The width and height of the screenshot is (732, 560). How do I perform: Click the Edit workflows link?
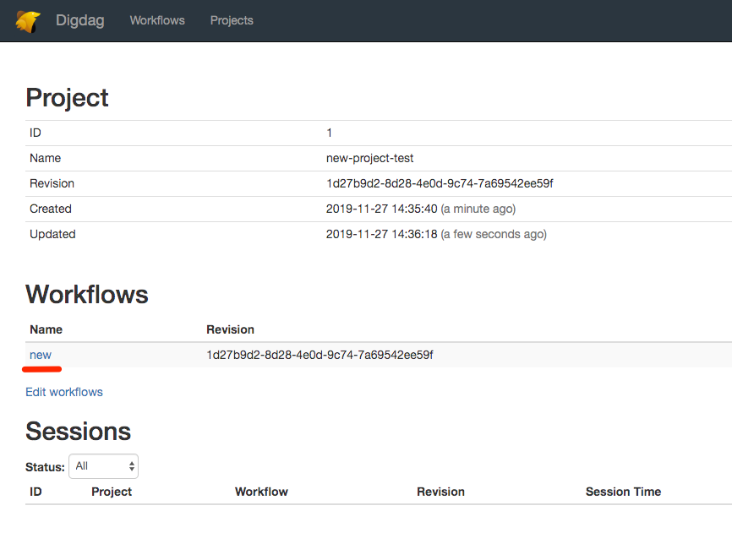[64, 392]
